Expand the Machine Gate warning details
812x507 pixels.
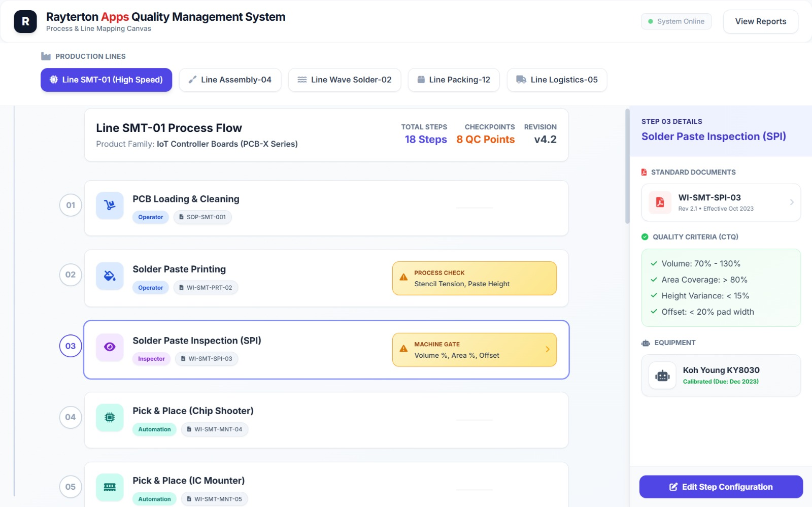[547, 349]
